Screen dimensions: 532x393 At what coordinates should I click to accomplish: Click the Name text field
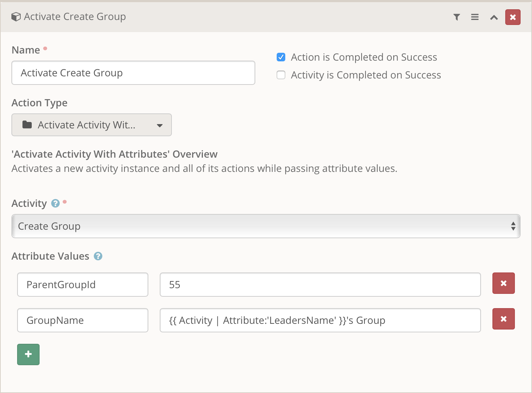133,73
